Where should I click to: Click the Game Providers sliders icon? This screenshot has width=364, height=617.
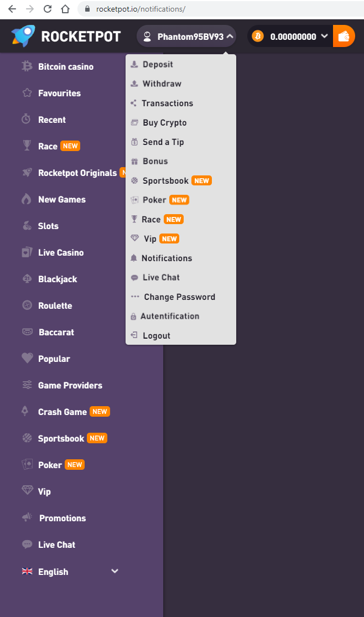pyautogui.click(x=27, y=385)
